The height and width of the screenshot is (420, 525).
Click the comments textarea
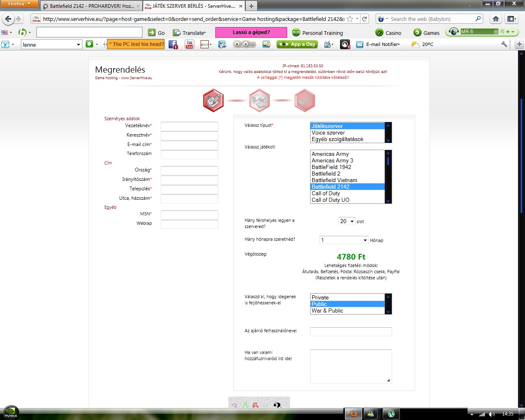click(351, 366)
